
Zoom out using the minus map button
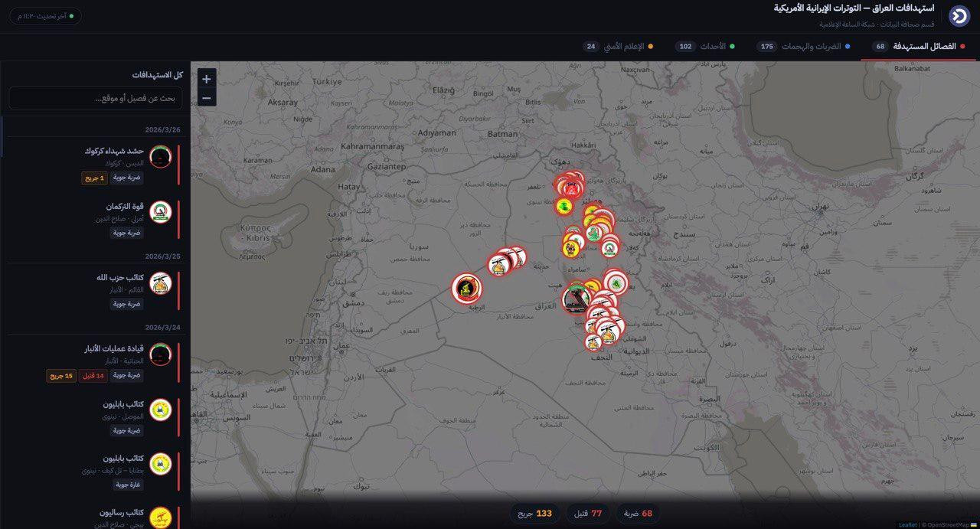click(x=206, y=97)
